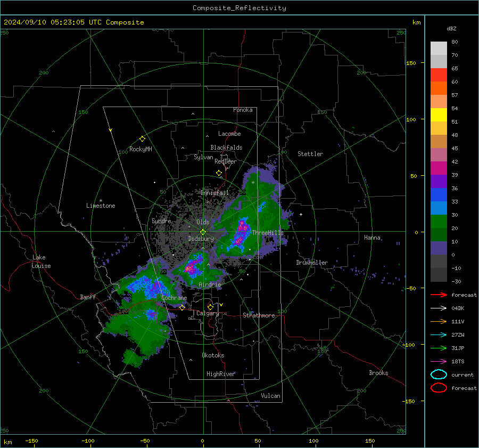The height and width of the screenshot is (448, 479).
Task: Click the asterisk marker above Limestone
Action: tap(101, 201)
